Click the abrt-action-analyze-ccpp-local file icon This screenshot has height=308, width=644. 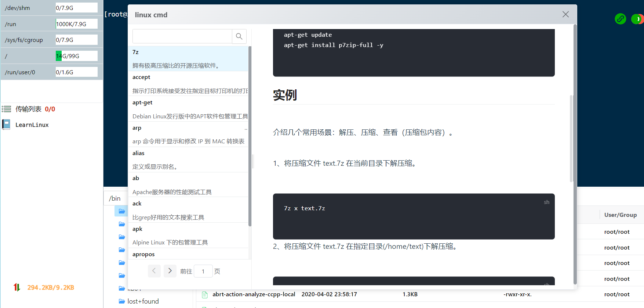point(205,294)
